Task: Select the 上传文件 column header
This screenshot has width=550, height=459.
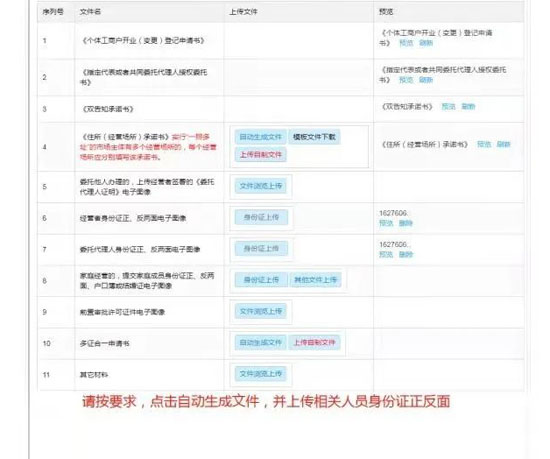Action: point(243,12)
